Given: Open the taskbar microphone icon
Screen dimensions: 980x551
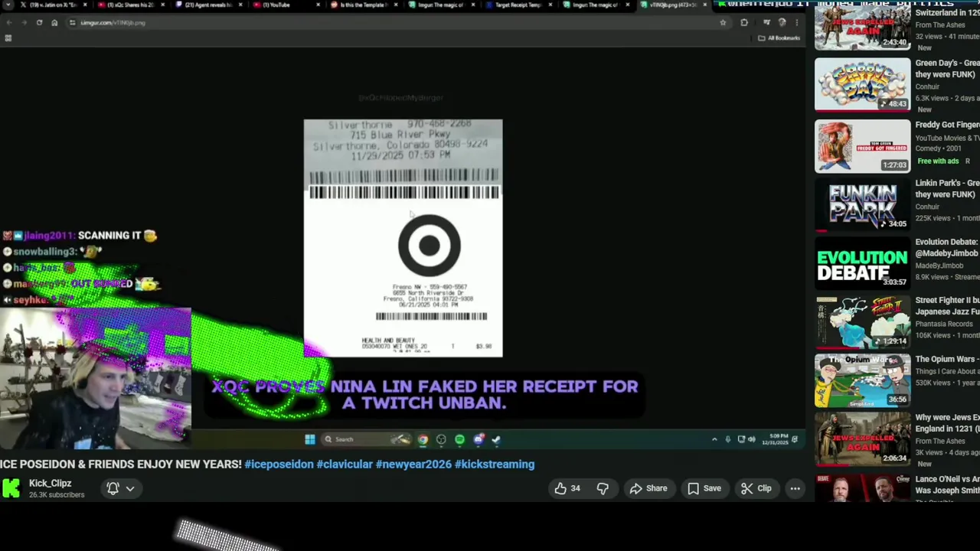Looking at the screenshot, I should [728, 439].
